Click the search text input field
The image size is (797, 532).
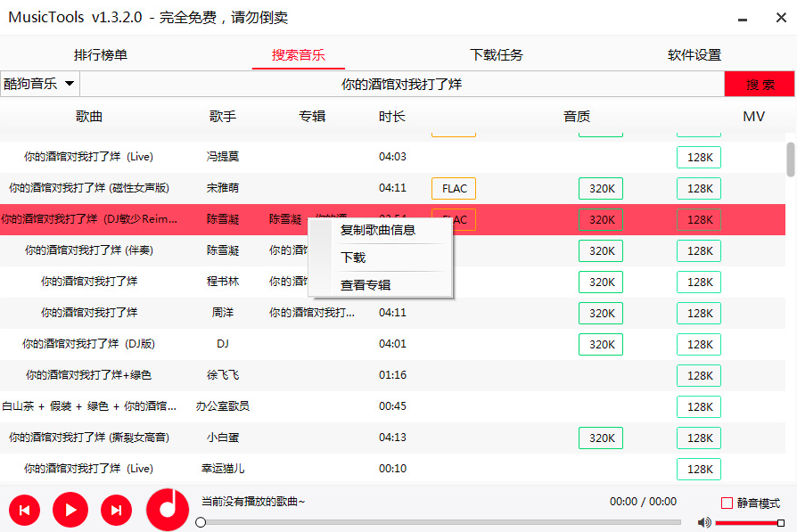click(x=401, y=85)
